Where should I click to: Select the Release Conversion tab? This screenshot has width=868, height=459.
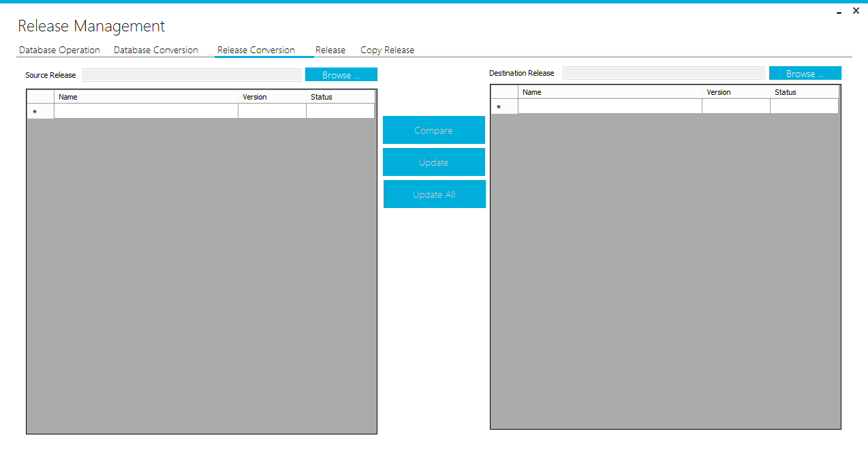click(255, 50)
